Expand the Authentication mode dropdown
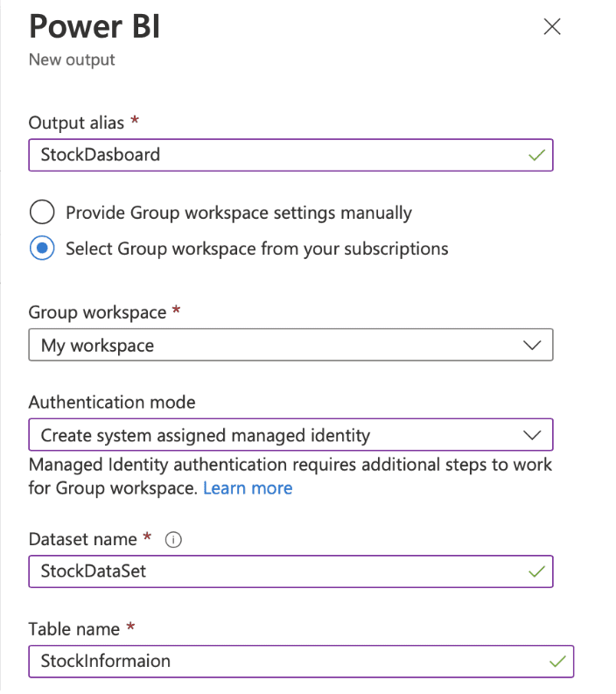Image resolution: width=616 pixels, height=694 pixels. (x=290, y=435)
